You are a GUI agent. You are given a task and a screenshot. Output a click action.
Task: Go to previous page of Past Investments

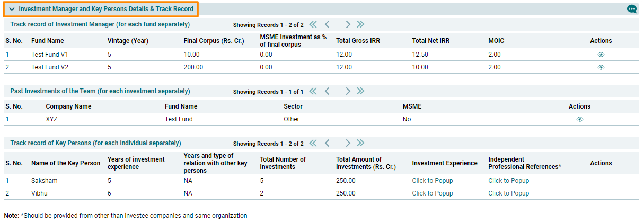point(327,91)
